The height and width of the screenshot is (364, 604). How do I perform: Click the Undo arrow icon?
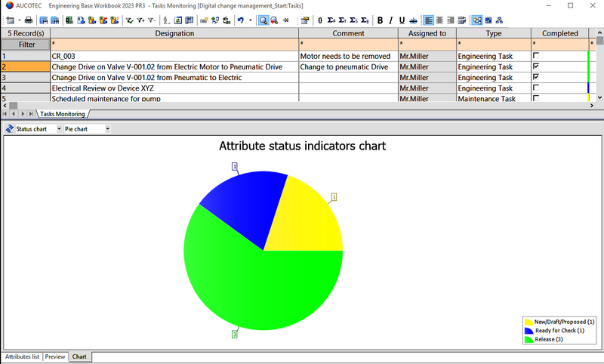coord(240,20)
